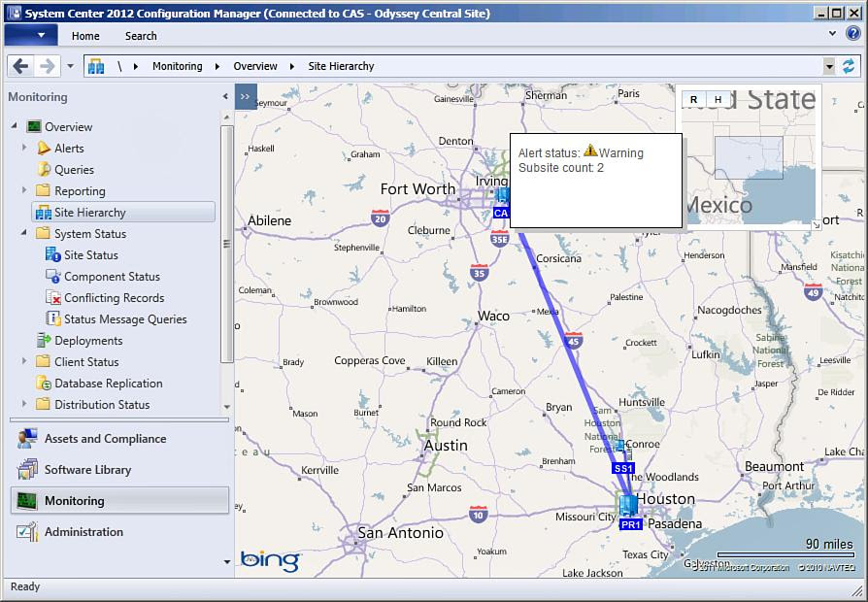Expand the Distribution Status folder
The image size is (868, 602).
pyautogui.click(x=24, y=404)
